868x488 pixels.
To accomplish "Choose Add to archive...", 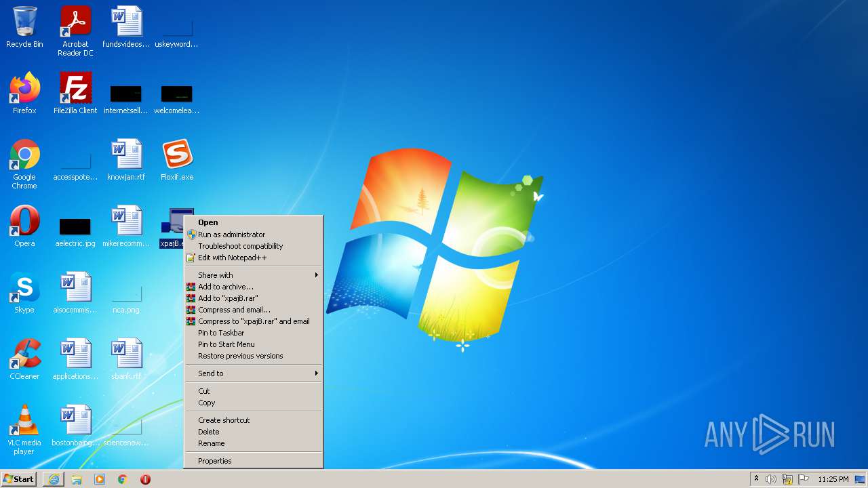I will pyautogui.click(x=254, y=287).
